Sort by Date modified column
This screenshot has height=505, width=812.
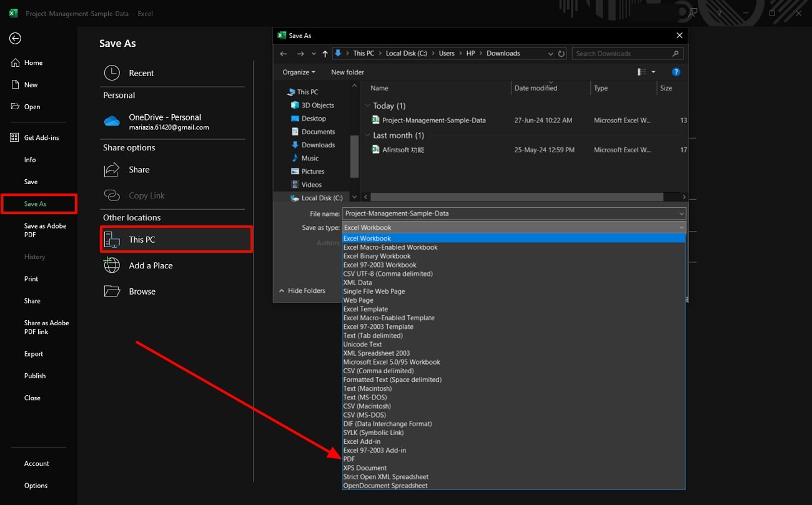pos(536,88)
